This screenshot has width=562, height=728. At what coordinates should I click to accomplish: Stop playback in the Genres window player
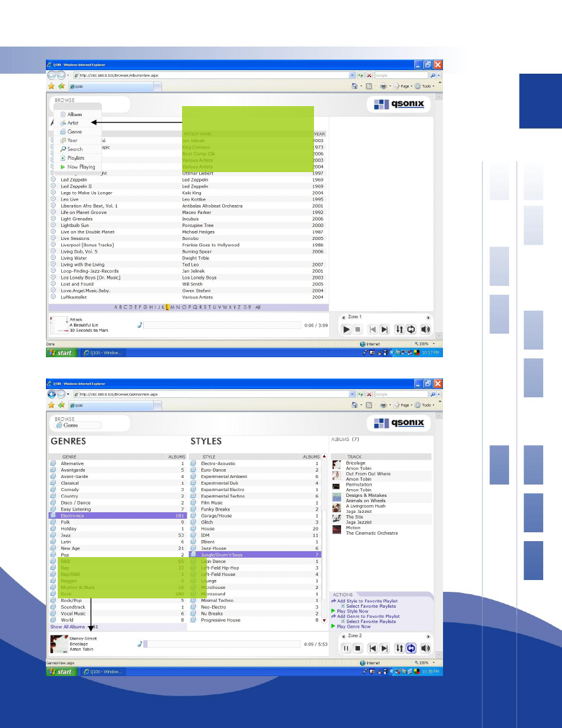[358, 648]
